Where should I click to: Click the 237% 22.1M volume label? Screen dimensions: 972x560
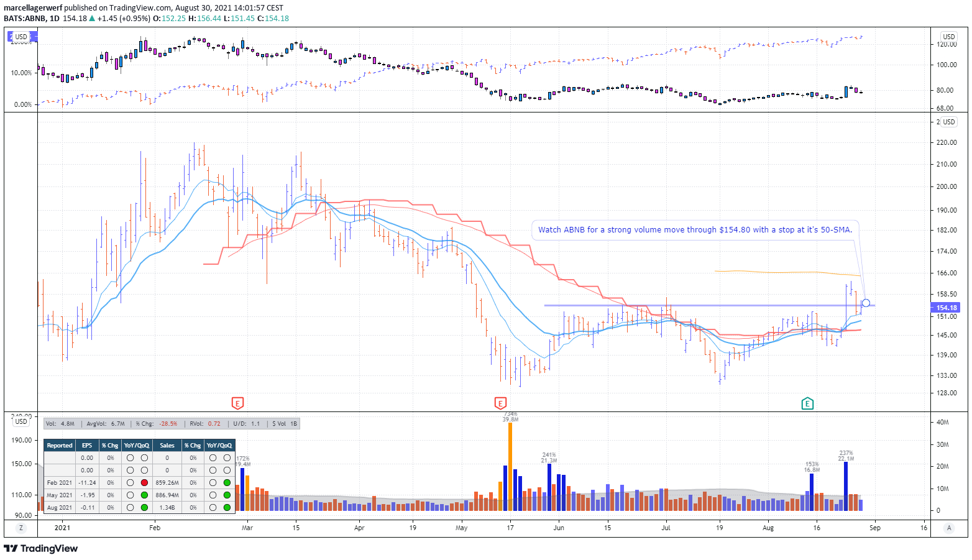click(846, 456)
